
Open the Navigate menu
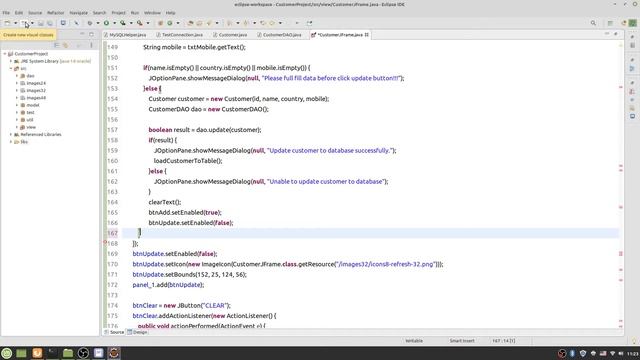78,13
